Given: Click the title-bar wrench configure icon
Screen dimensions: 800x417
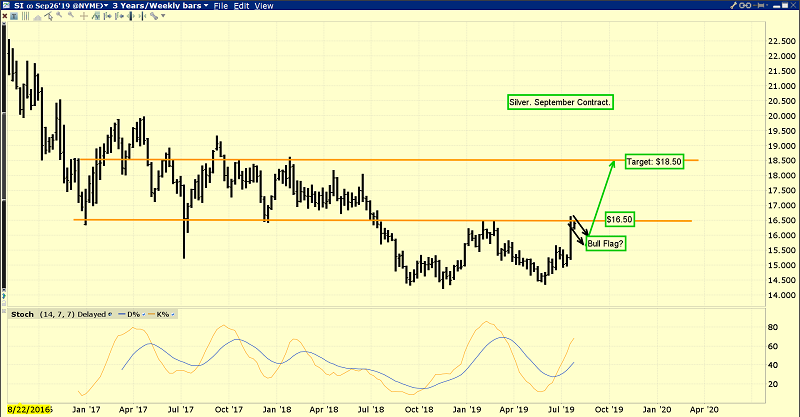Looking at the screenshot, I should point(734,5).
